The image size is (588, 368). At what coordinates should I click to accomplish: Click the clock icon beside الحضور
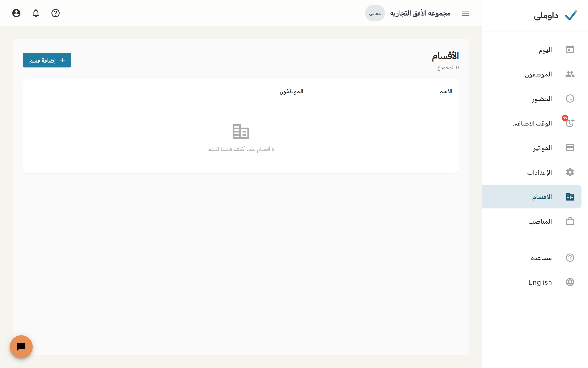point(570,99)
